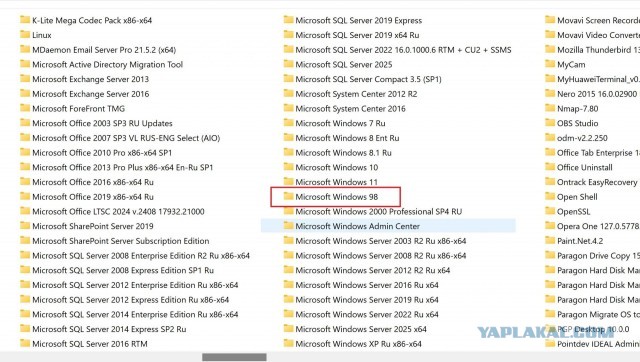Click folder icon of Nmap-7.80
The image size is (640, 362).
[x=550, y=108]
